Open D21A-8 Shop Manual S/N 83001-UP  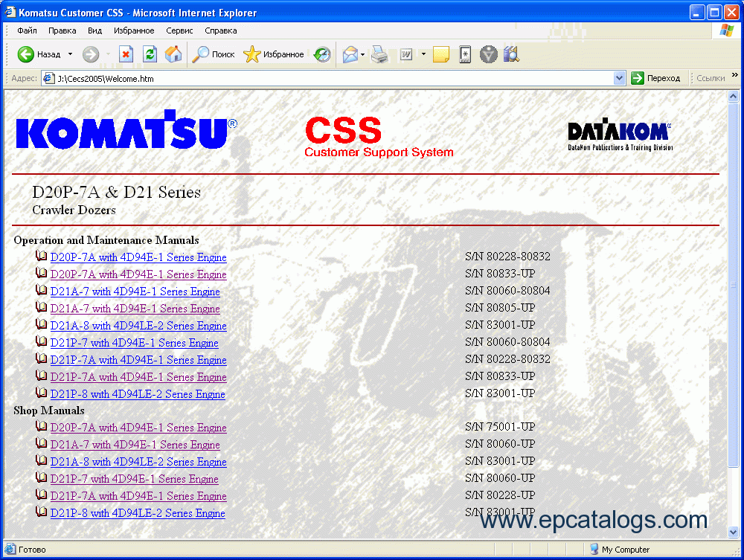point(138,462)
